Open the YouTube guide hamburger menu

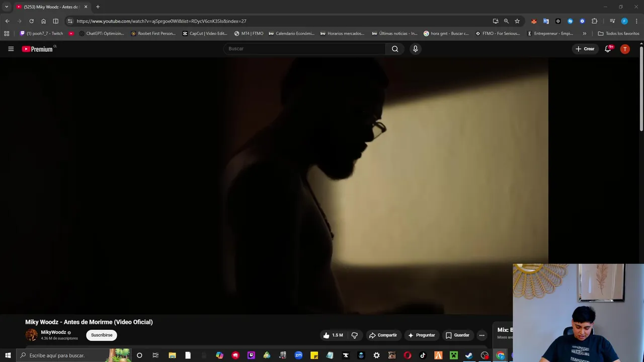(11, 49)
